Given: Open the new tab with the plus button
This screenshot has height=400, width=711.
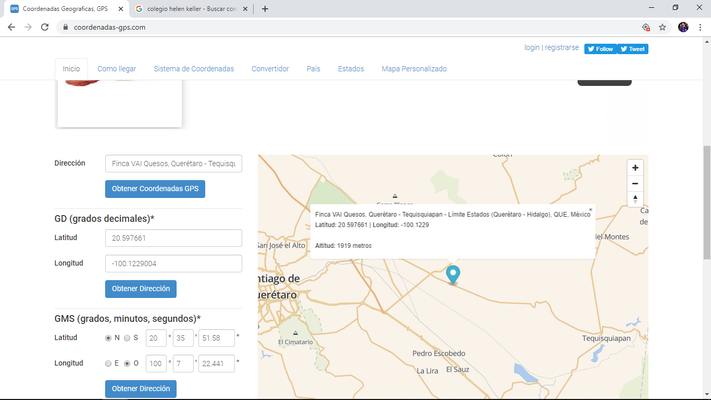Looking at the screenshot, I should [265, 9].
